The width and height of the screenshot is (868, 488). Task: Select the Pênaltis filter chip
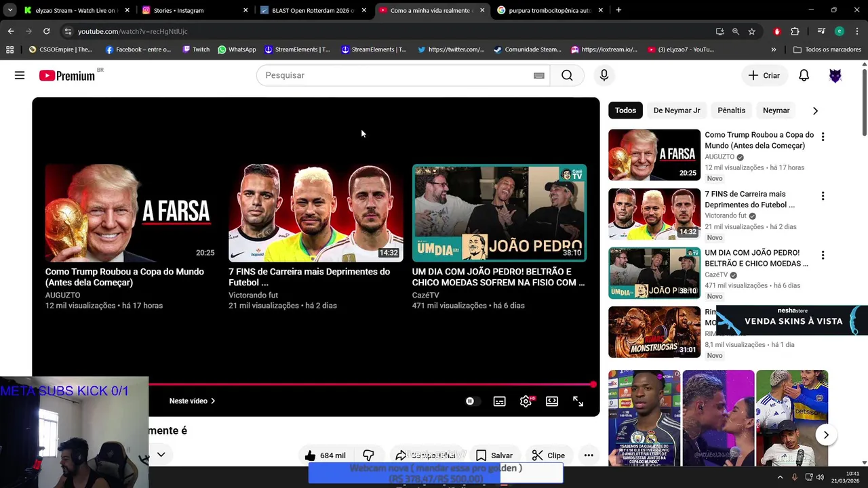731,110
